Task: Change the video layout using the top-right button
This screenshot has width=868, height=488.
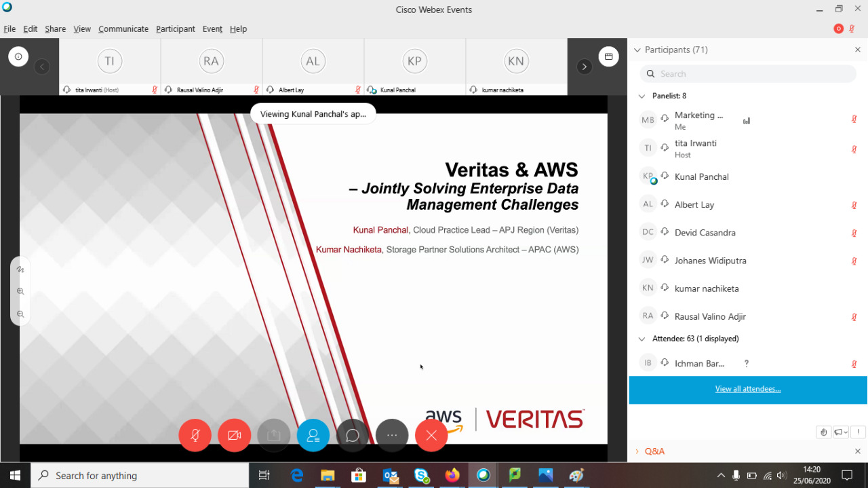Action: [x=608, y=56]
